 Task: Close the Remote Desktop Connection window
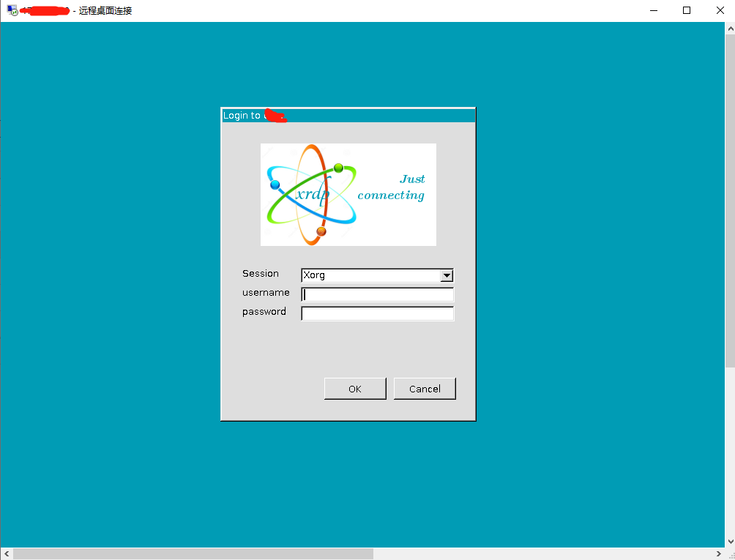(720, 10)
